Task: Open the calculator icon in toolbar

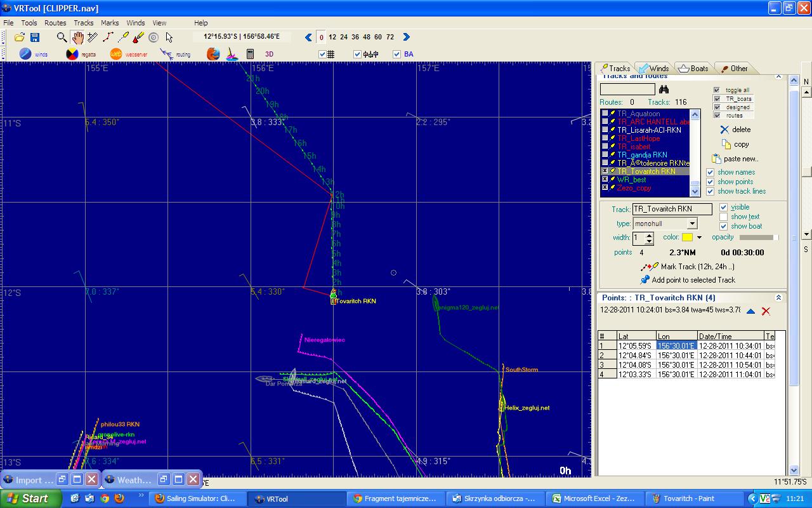Action: click(x=250, y=54)
